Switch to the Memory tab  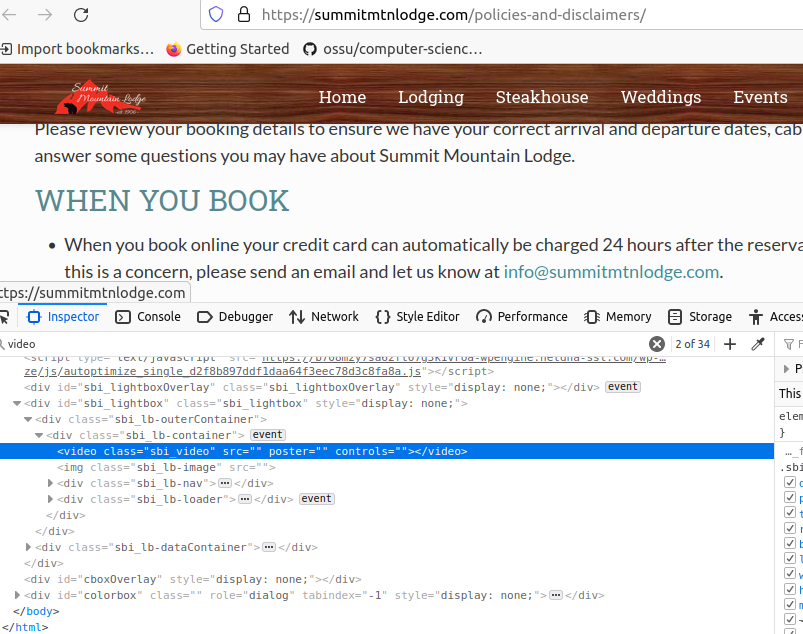tap(618, 317)
